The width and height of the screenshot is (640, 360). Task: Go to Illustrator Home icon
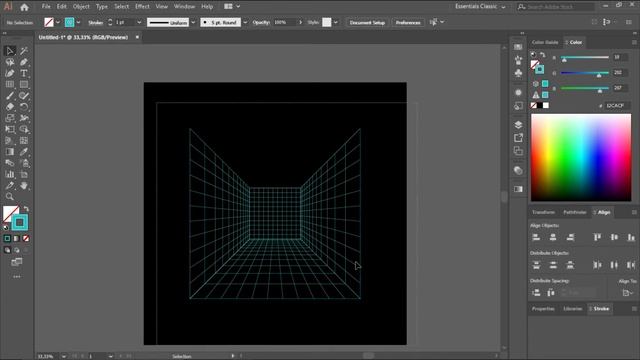pos(24,7)
